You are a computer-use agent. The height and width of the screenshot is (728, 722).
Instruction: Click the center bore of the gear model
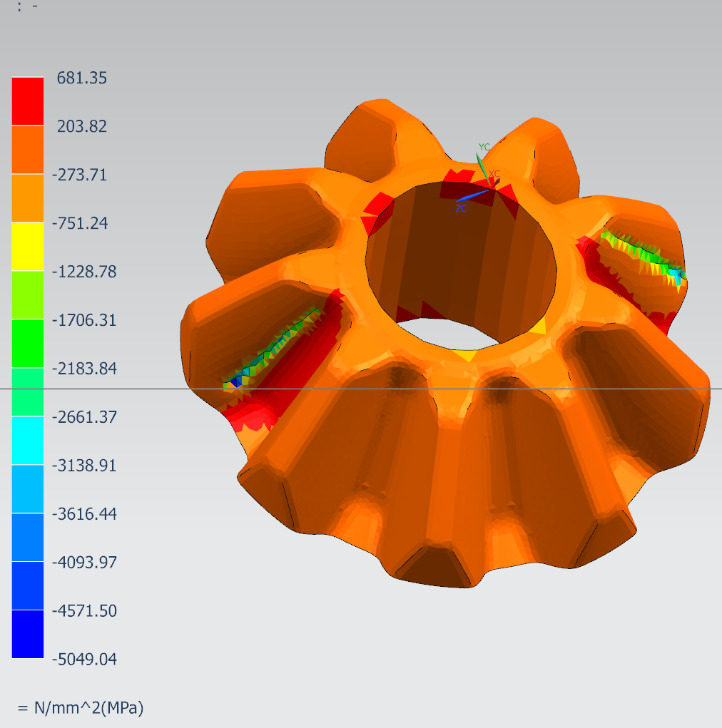pyautogui.click(x=461, y=267)
